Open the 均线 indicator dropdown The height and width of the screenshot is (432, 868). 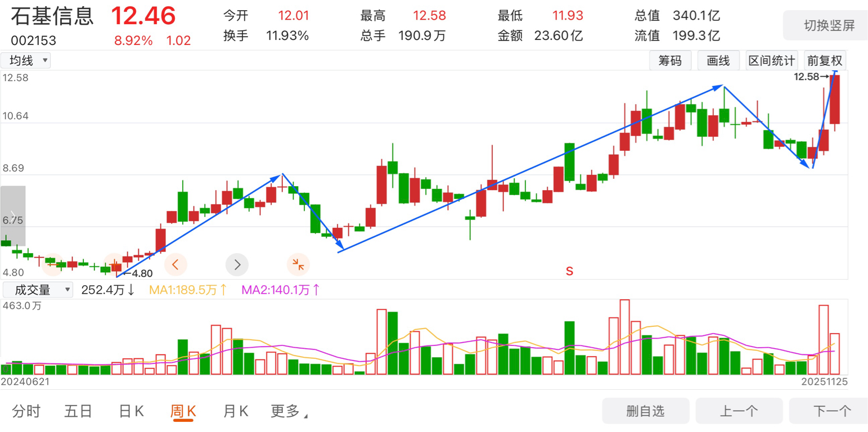pyautogui.click(x=26, y=60)
